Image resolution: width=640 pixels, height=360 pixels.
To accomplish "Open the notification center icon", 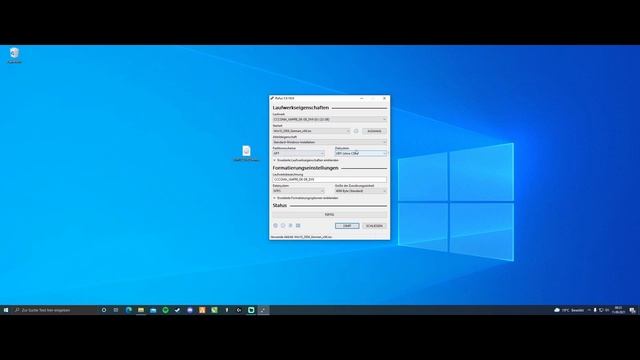I will 632,310.
